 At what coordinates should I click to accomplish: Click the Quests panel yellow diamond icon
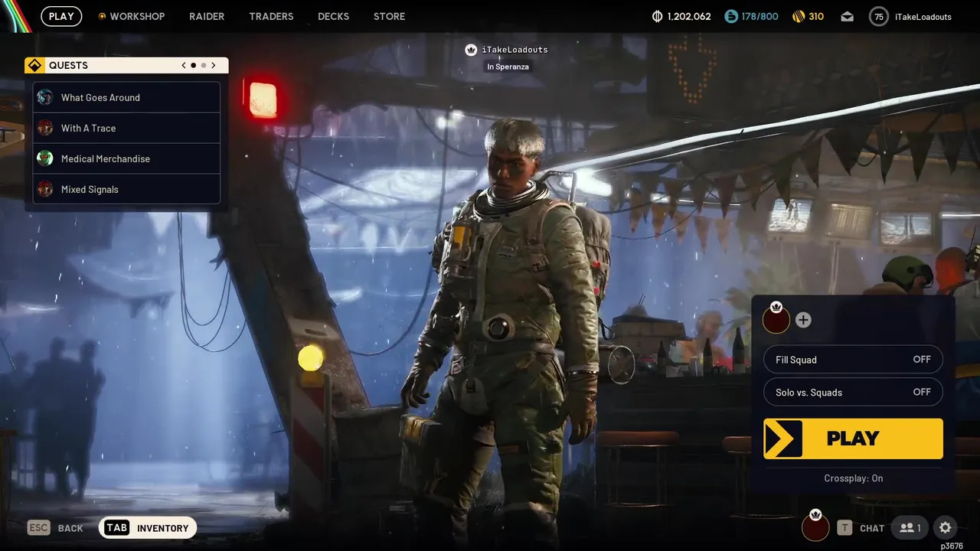click(34, 65)
